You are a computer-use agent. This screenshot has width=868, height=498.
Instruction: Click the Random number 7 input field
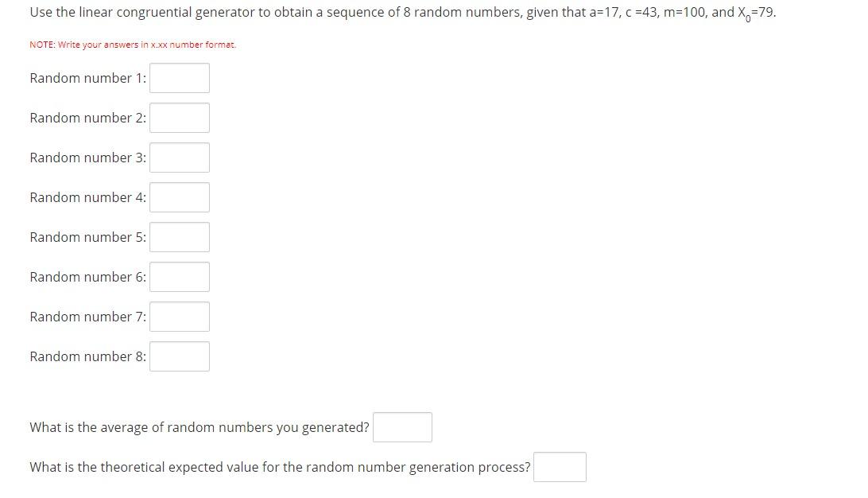tap(180, 317)
